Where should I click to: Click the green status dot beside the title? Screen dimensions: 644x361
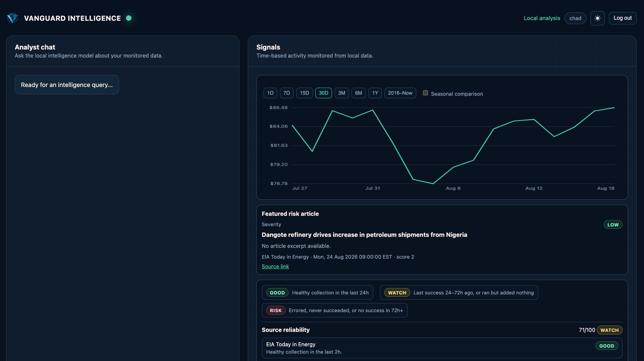[x=129, y=18]
